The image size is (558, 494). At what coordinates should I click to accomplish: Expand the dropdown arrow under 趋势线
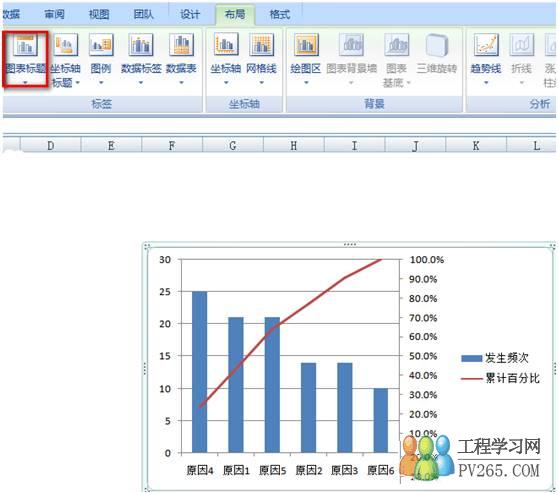pos(486,83)
